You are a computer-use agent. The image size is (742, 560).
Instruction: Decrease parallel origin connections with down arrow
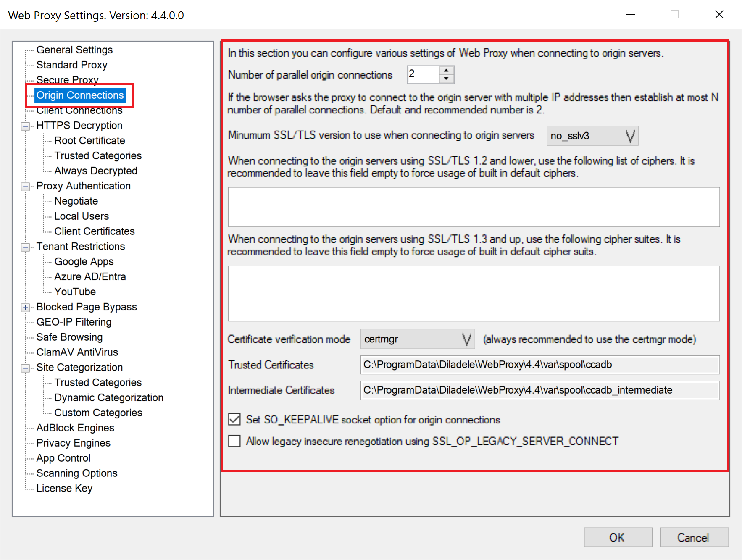[446, 79]
